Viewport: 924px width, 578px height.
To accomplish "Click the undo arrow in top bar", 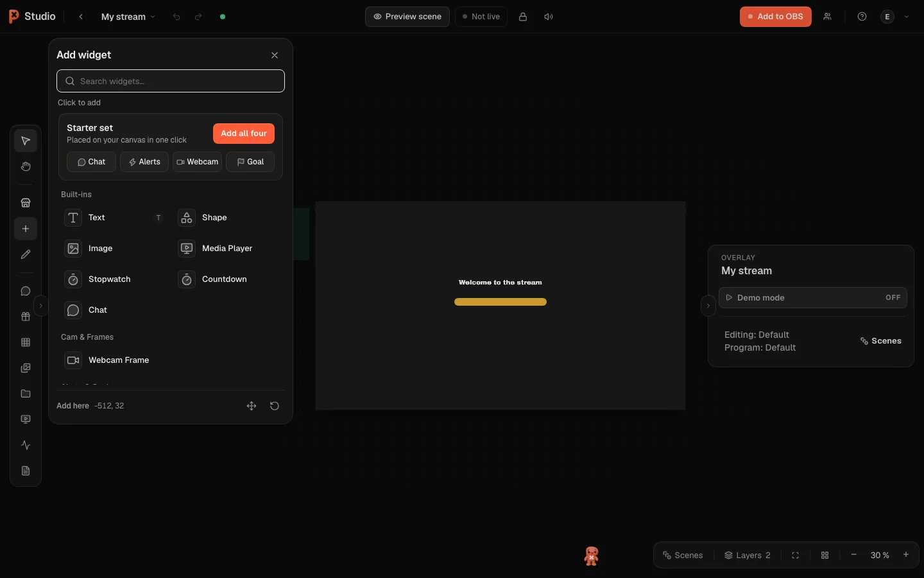I will (x=176, y=17).
